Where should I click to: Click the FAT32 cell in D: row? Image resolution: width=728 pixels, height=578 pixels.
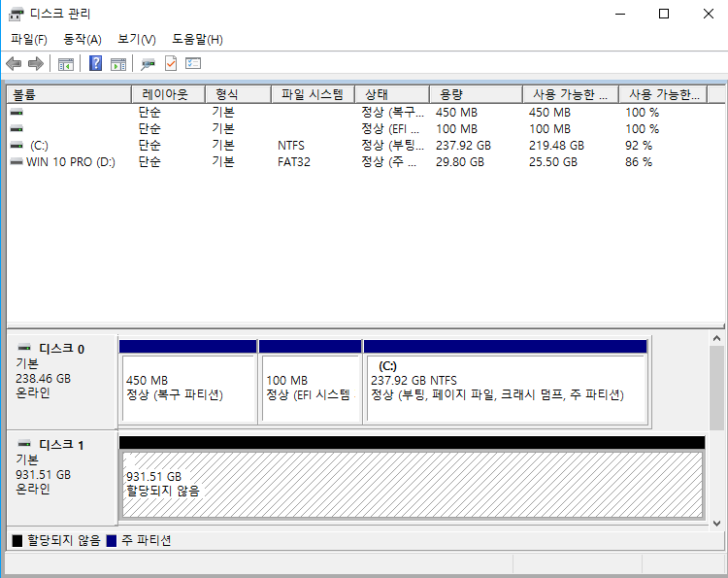[x=294, y=161]
